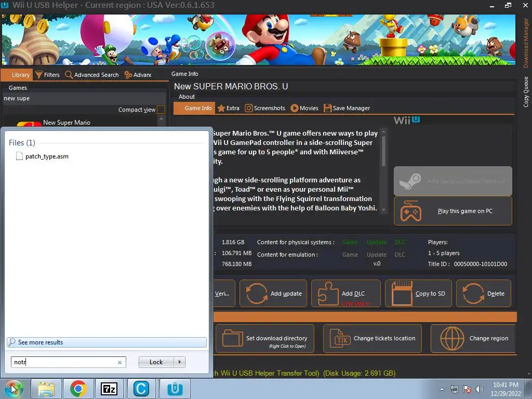The height and width of the screenshot is (399, 532).
Task: Click the Filters funnel icon
Action: (x=38, y=75)
